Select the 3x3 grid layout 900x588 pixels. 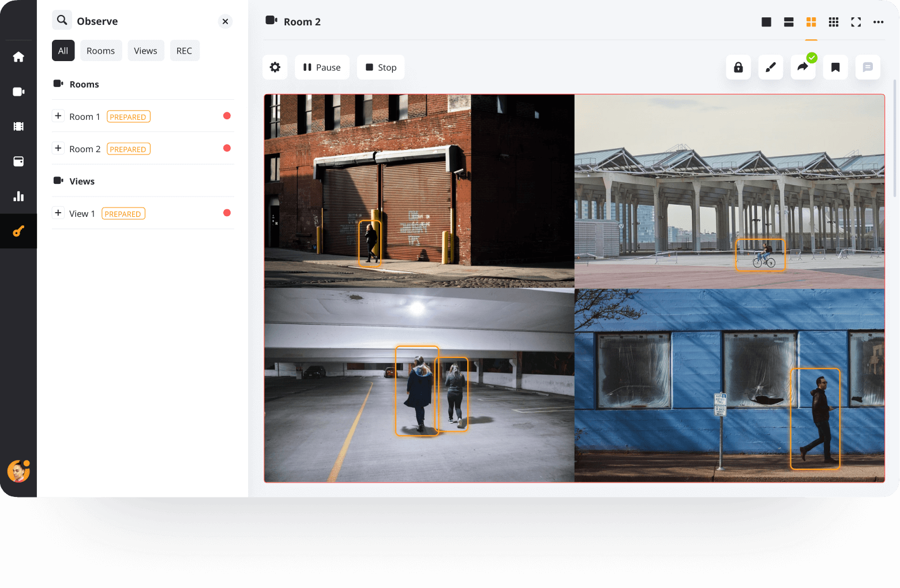tap(834, 22)
